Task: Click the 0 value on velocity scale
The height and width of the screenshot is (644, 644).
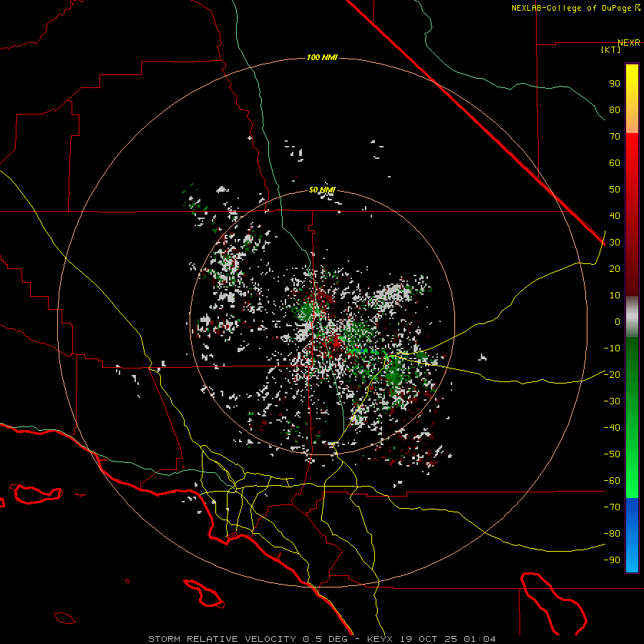Action: pyautogui.click(x=618, y=321)
